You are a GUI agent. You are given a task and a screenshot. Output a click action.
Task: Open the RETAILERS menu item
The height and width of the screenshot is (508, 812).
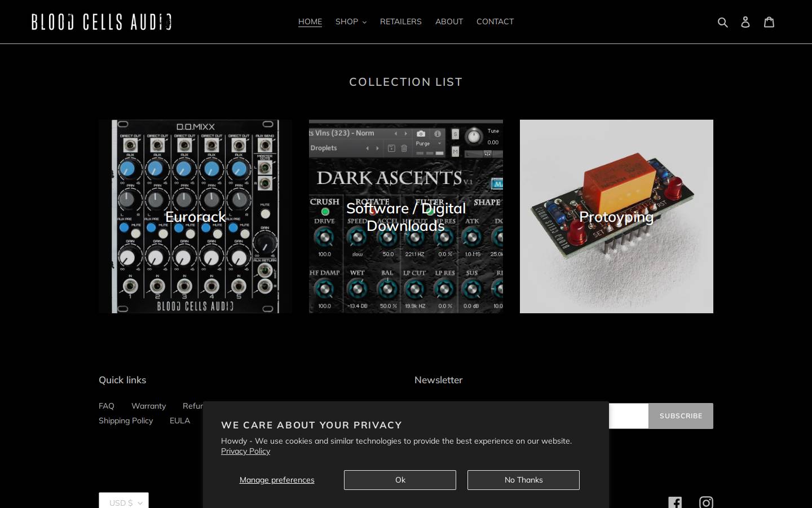click(x=400, y=21)
